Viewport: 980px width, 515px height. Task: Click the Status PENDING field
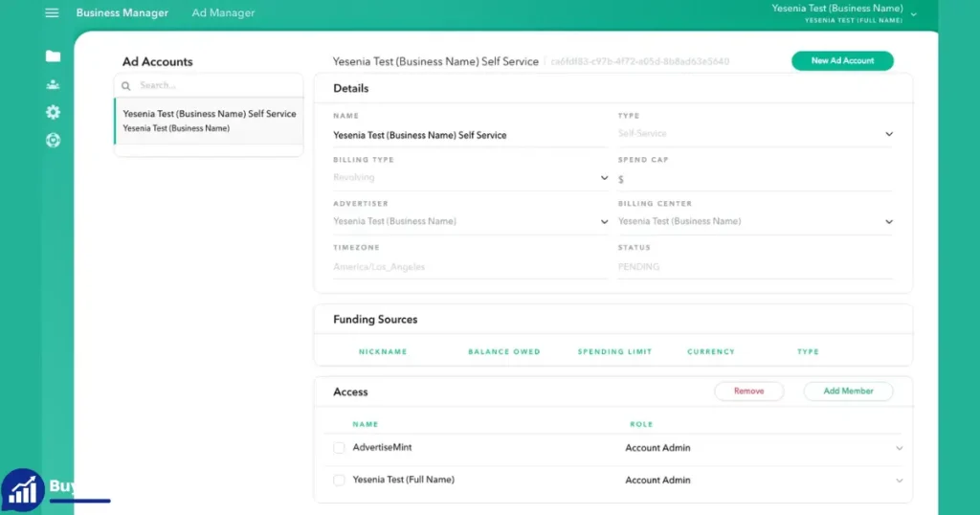pos(755,267)
